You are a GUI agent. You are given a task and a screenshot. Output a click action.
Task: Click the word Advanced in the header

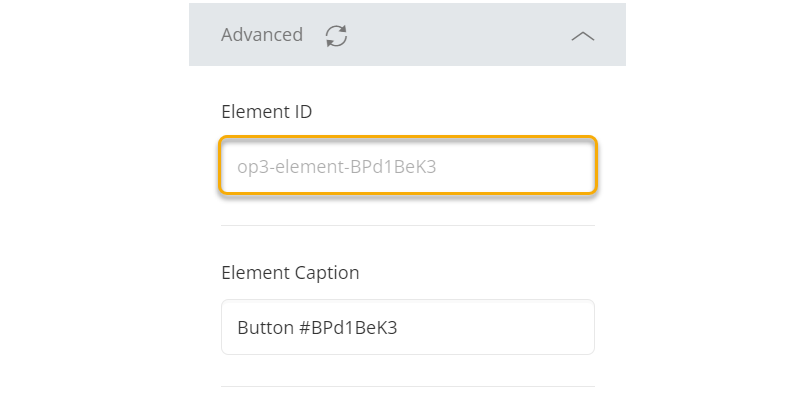point(262,35)
